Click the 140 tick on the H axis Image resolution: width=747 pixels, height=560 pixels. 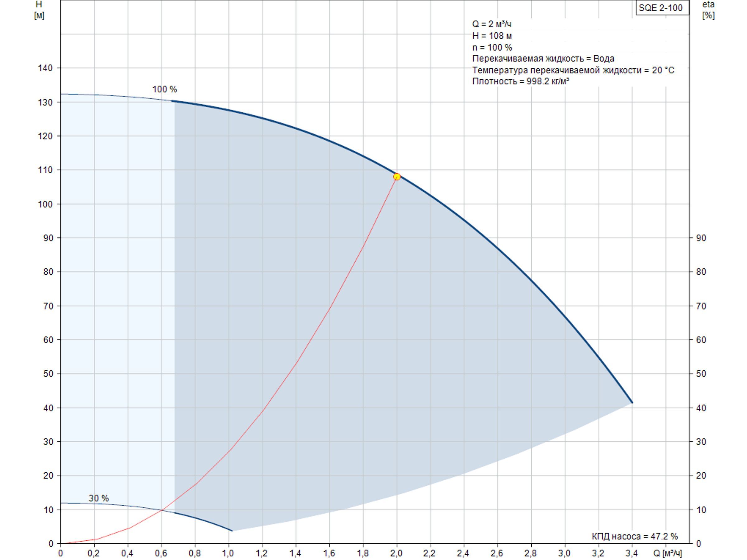coord(45,68)
